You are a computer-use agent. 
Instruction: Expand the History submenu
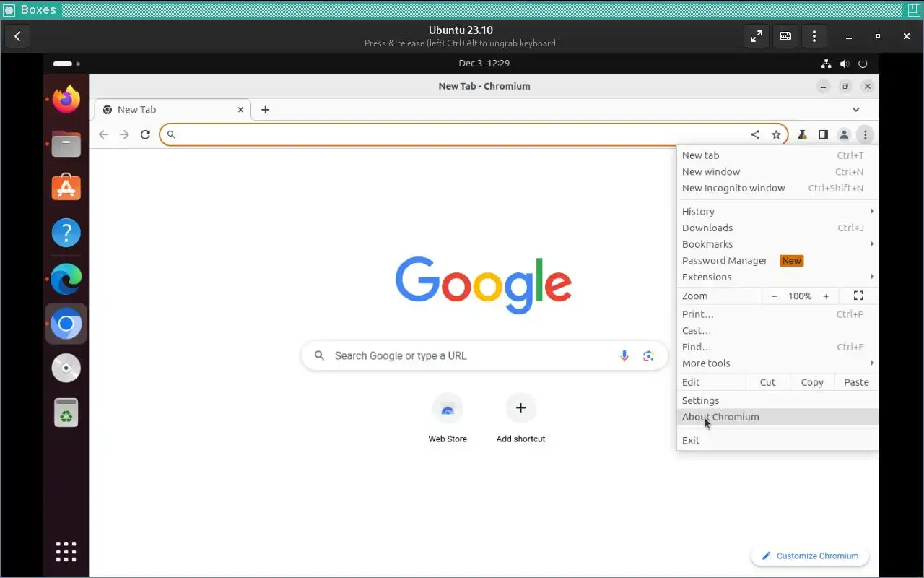(777, 212)
